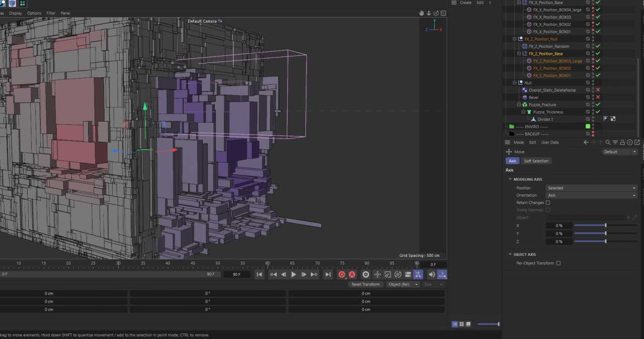Play the animation forwards
Screen dimensions: 644x339
coord(294,275)
